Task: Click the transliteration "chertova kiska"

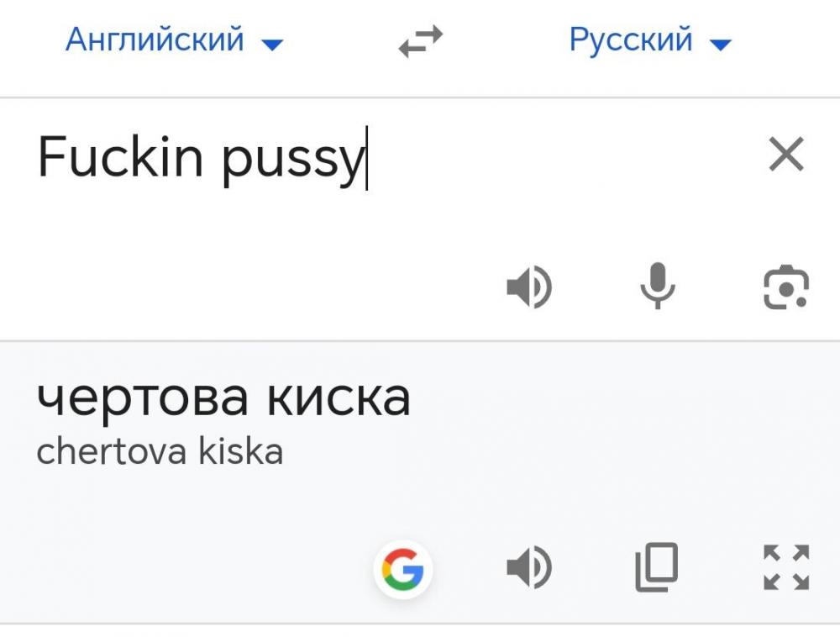Action: pos(160,452)
